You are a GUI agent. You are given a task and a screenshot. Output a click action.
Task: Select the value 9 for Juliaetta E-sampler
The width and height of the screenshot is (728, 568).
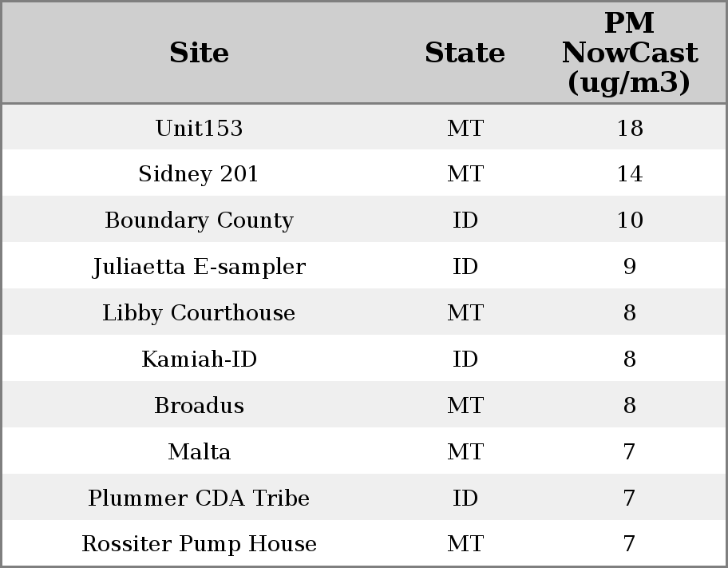click(629, 267)
